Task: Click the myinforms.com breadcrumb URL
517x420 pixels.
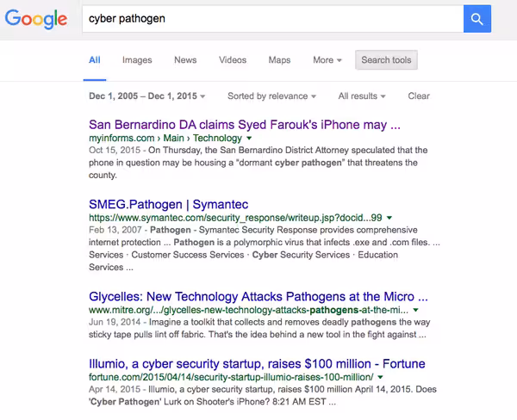Action: coord(165,138)
